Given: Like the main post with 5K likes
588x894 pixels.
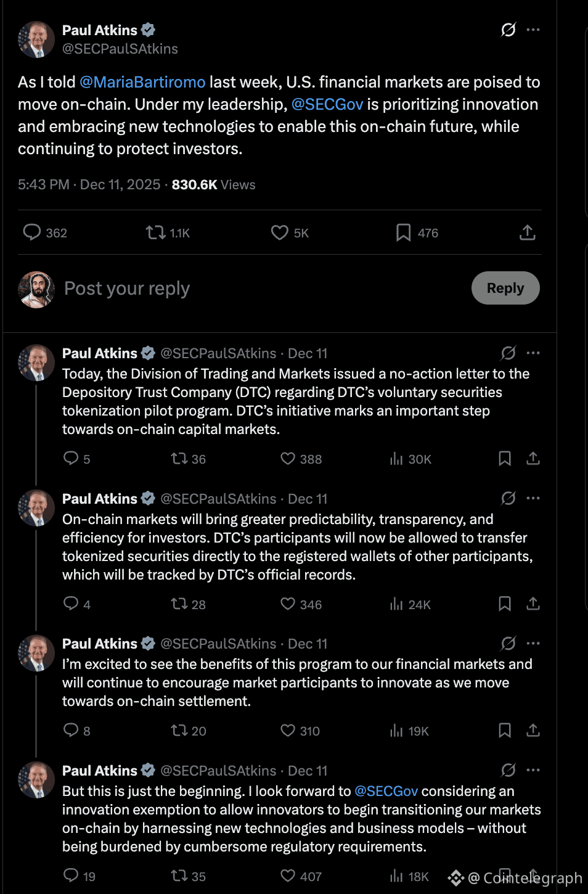Looking at the screenshot, I should pyautogui.click(x=279, y=232).
